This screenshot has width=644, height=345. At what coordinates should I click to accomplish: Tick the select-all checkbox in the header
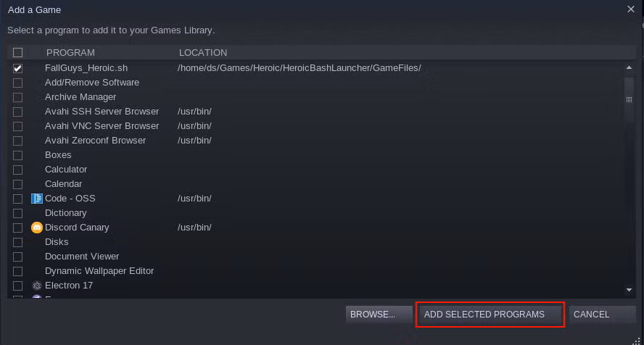pyautogui.click(x=17, y=52)
